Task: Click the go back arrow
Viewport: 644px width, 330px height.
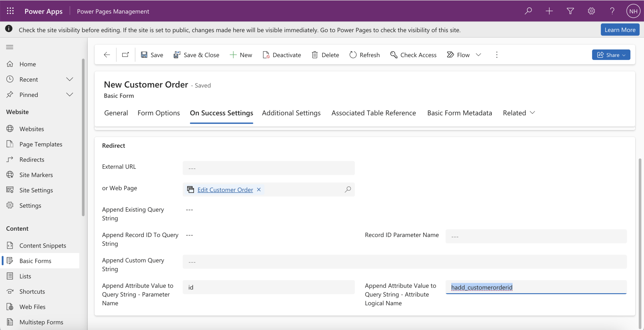Action: tap(107, 55)
